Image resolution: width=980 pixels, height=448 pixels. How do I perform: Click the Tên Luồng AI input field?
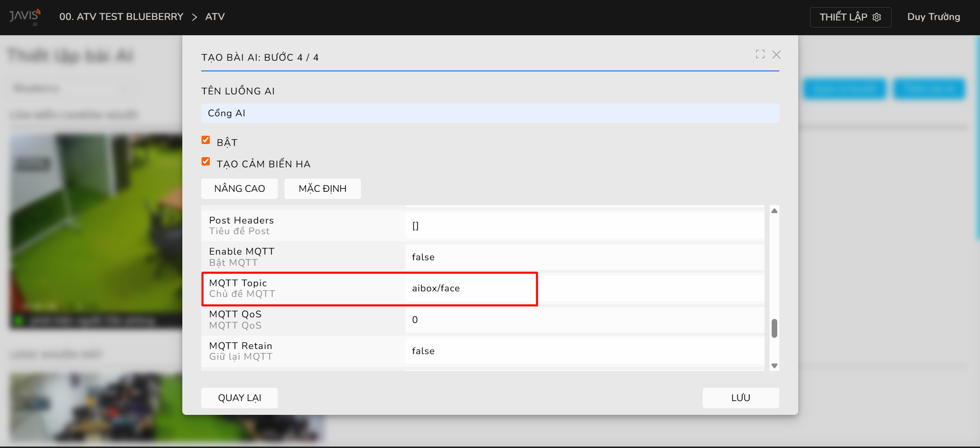(x=490, y=113)
